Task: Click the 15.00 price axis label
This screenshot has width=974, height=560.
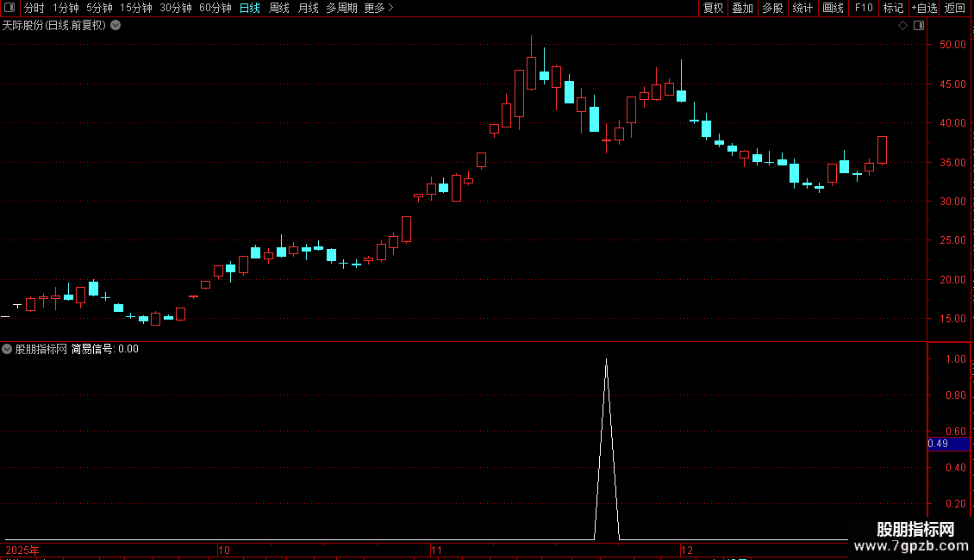Action: pos(952,319)
